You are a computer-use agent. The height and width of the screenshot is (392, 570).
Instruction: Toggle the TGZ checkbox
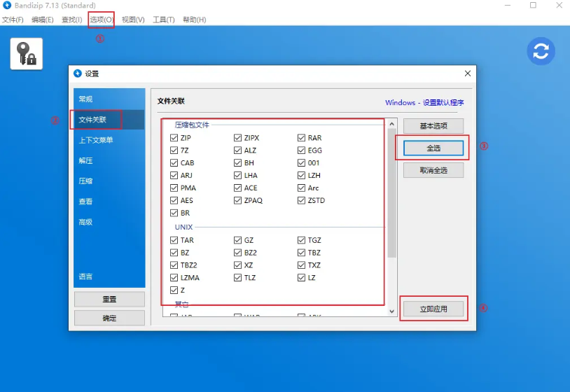(301, 240)
